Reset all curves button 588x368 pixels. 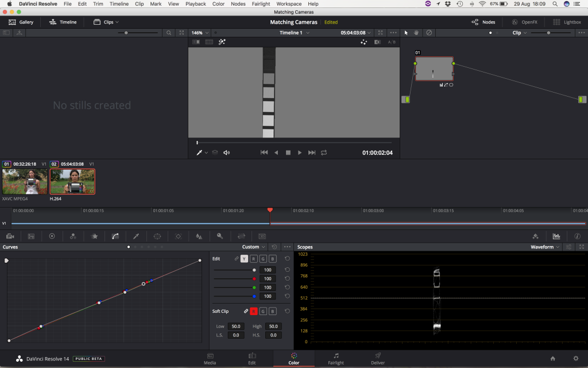click(274, 247)
